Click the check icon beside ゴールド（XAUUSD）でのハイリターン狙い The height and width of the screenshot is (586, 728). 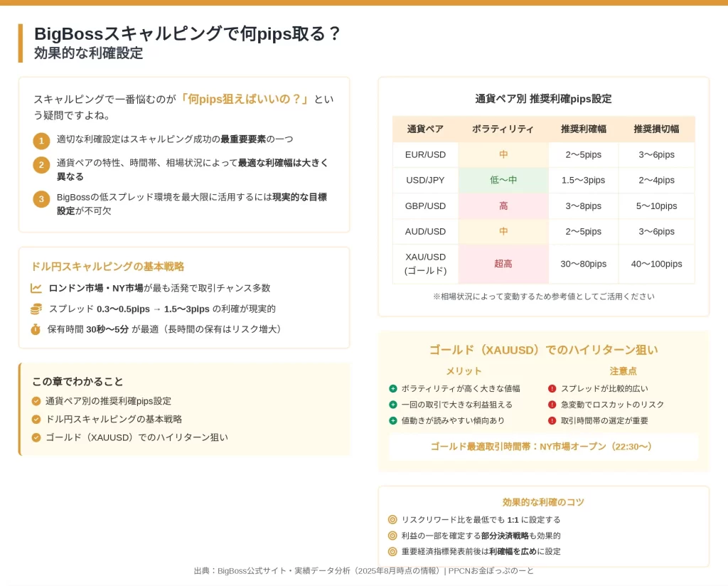coord(36,437)
